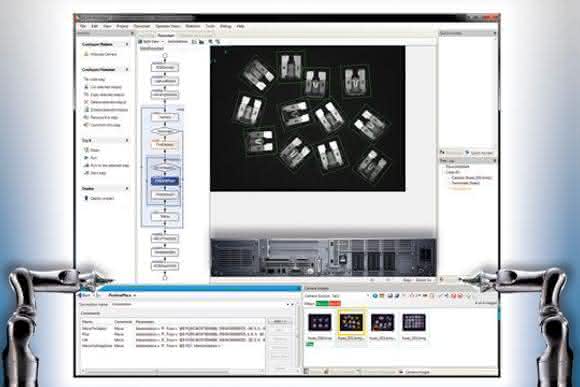Screen dimensions: 580x387
Task: Open the Edit menu
Action: 95,26
